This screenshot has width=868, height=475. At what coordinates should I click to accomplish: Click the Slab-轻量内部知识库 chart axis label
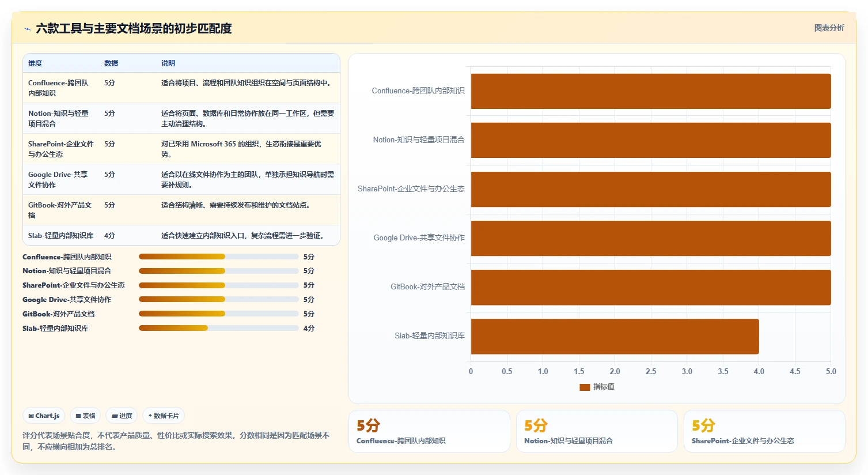tap(430, 335)
